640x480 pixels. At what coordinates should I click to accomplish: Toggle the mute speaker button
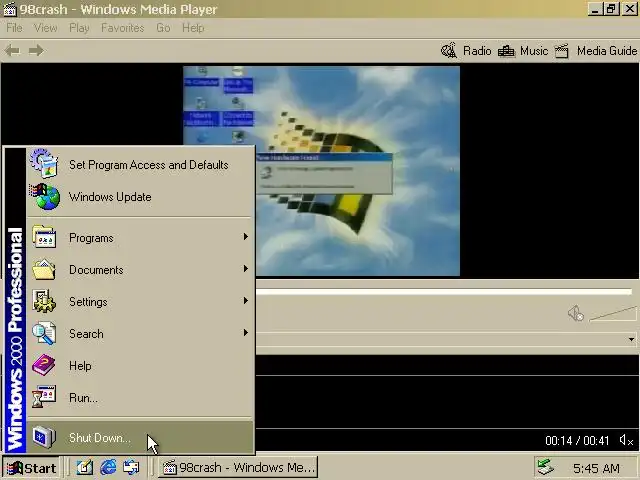[576, 313]
